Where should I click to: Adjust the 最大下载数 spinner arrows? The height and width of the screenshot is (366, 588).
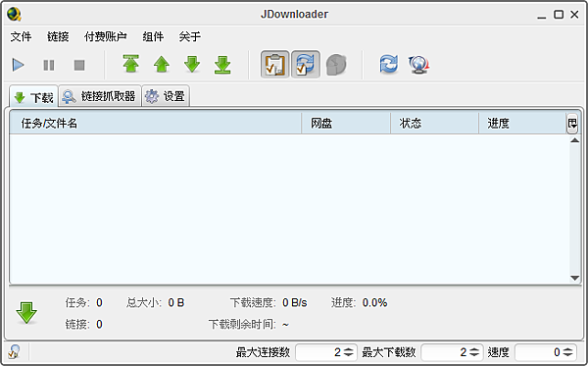point(474,352)
